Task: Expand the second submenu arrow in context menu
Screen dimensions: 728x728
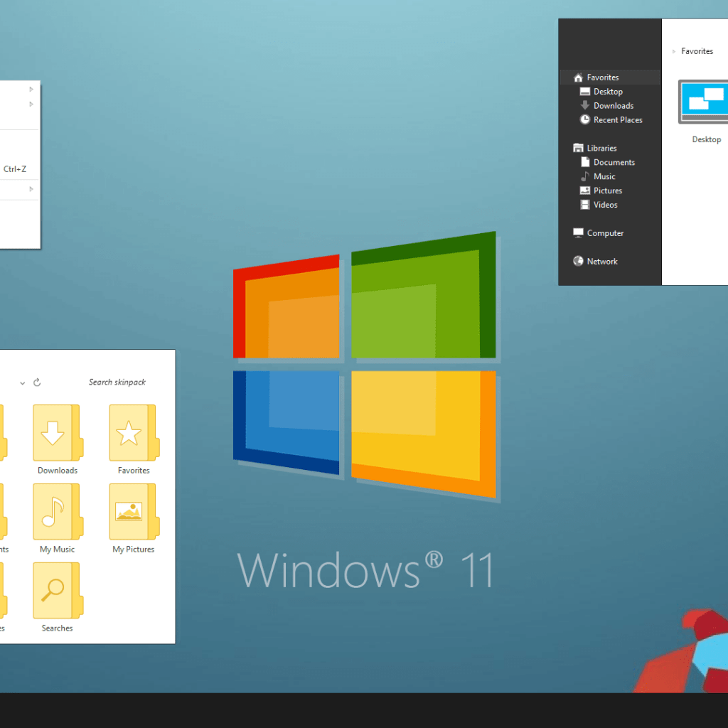Action: 31,104
